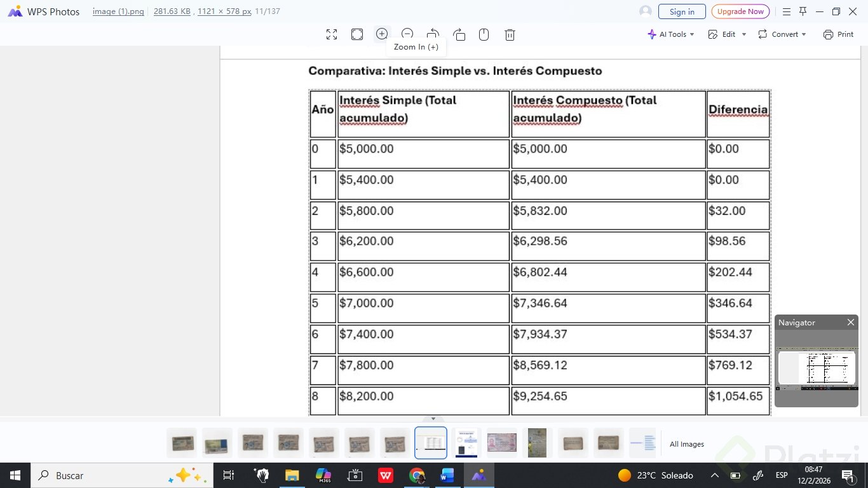Open File Explorer from the taskbar
This screenshot has height=488, width=868.
[292, 475]
